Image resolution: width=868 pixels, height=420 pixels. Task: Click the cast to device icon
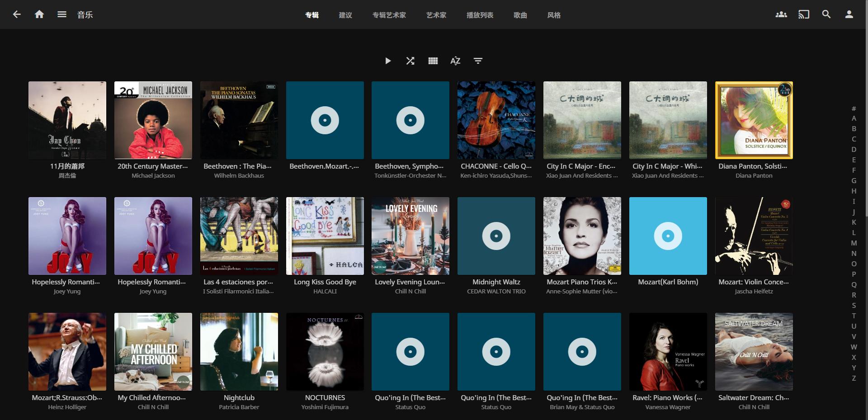[804, 14]
